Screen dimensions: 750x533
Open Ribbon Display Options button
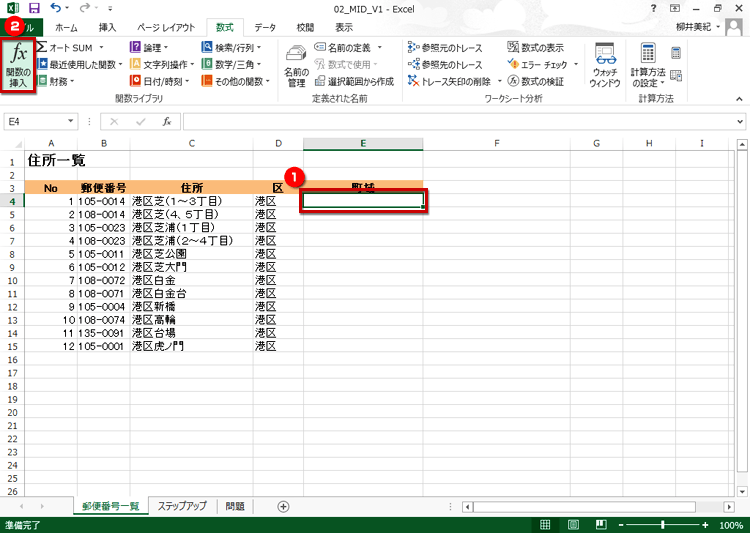[x=675, y=8]
